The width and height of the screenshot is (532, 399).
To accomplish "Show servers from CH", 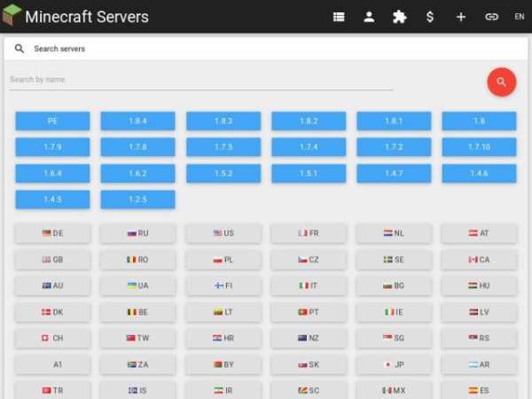I will tap(52, 339).
